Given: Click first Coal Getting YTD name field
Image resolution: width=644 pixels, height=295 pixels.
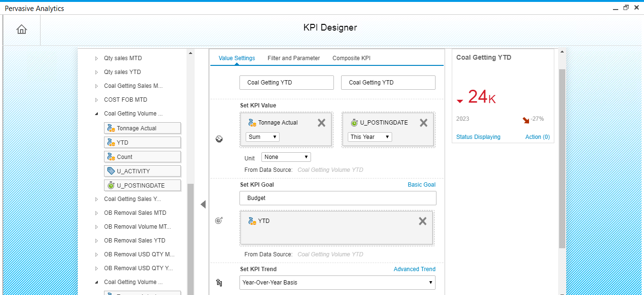Looking at the screenshot, I should coord(287,83).
